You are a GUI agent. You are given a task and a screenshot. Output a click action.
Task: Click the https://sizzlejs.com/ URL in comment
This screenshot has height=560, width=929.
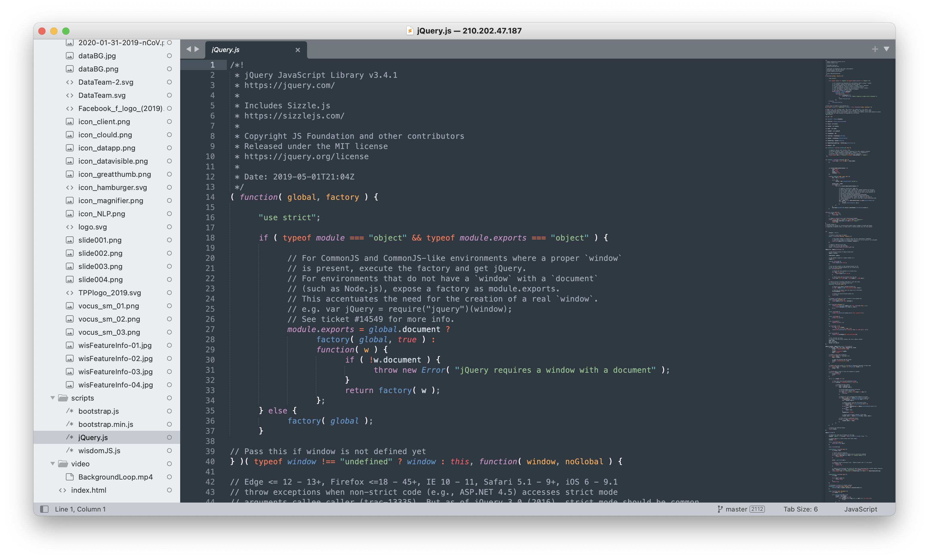pyautogui.click(x=295, y=116)
